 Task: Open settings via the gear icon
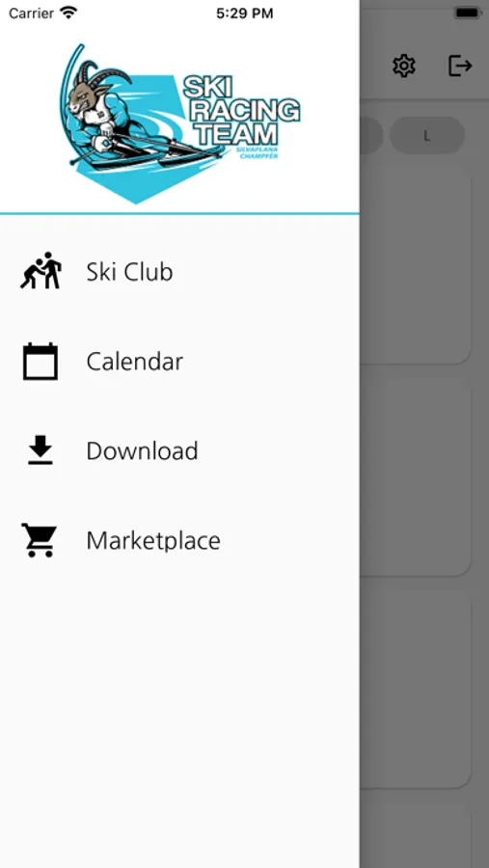(x=404, y=66)
